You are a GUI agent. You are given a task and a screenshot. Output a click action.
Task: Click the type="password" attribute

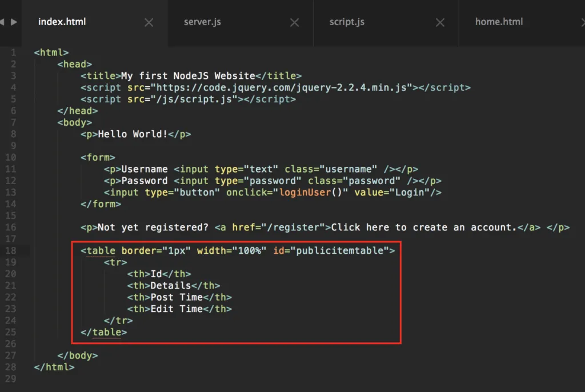(258, 181)
